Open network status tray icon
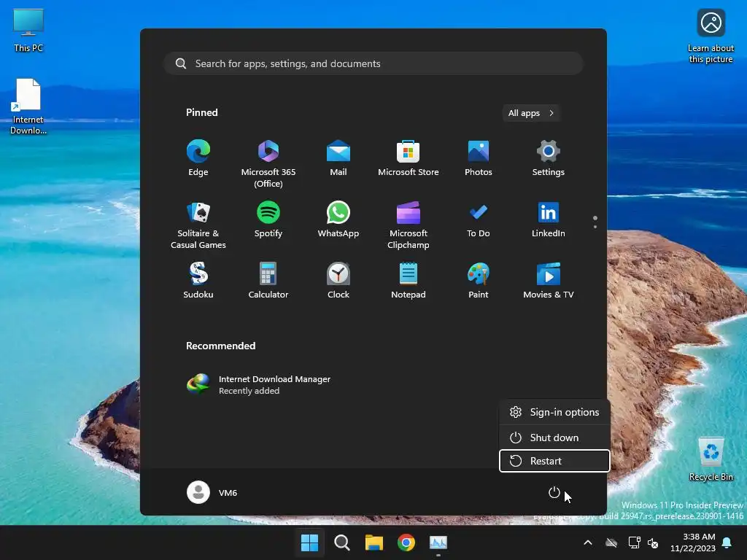Image resolution: width=747 pixels, height=560 pixels. tap(634, 542)
